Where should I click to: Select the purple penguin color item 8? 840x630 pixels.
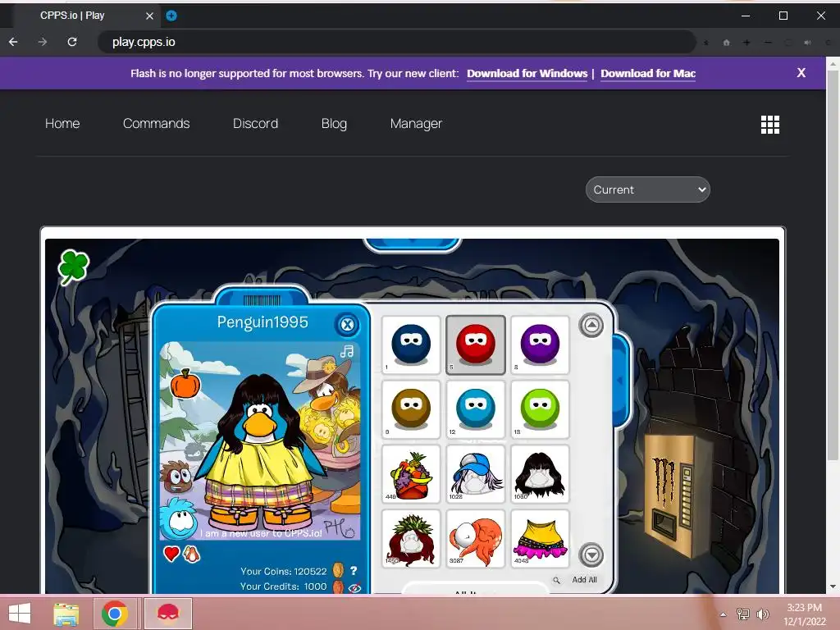point(540,345)
